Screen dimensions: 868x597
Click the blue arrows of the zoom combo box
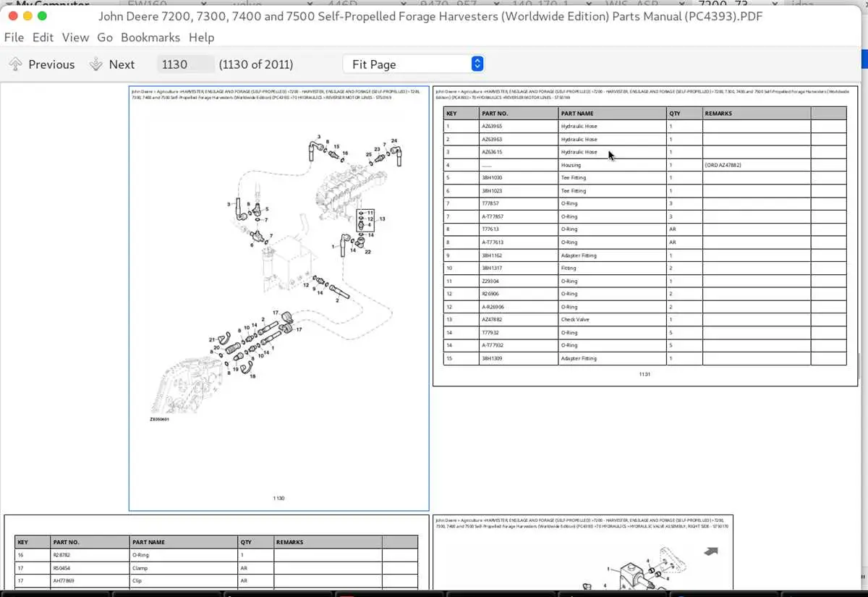pyautogui.click(x=477, y=64)
